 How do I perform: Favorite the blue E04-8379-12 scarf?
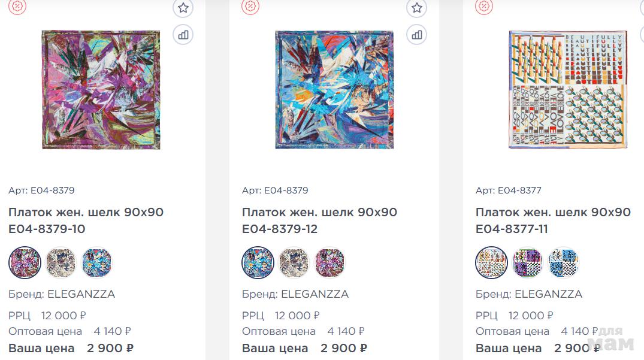(417, 7)
